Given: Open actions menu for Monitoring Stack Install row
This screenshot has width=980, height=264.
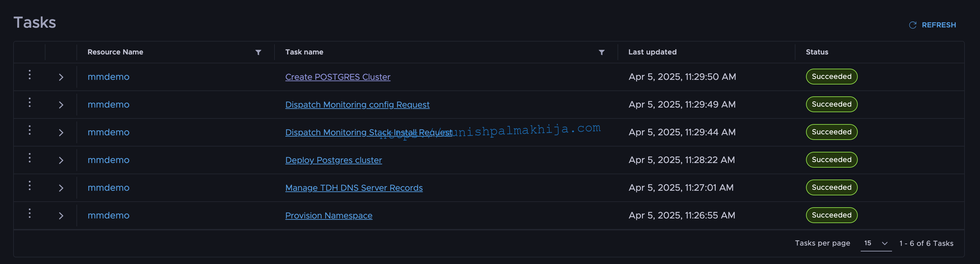Looking at the screenshot, I should pos(30,130).
